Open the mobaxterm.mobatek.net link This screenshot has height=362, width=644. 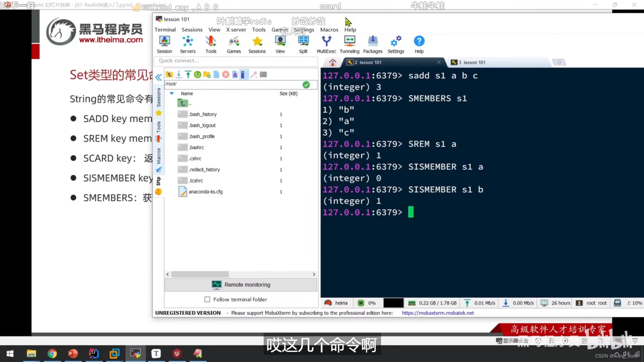click(x=438, y=313)
